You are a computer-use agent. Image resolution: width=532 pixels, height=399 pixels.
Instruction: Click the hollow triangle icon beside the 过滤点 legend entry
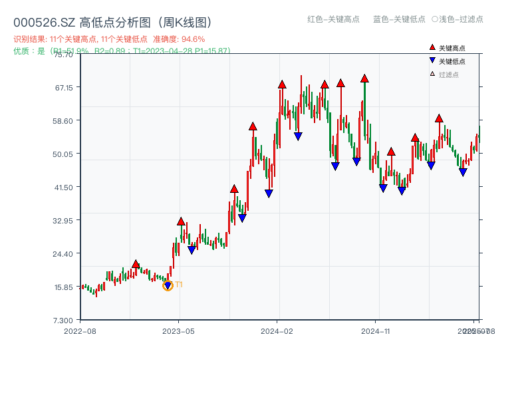click(432, 74)
